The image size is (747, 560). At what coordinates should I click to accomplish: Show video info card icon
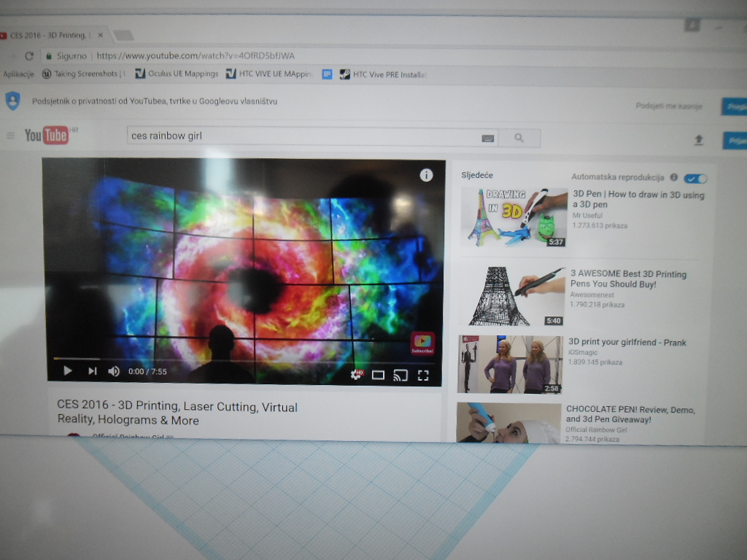[x=426, y=175]
